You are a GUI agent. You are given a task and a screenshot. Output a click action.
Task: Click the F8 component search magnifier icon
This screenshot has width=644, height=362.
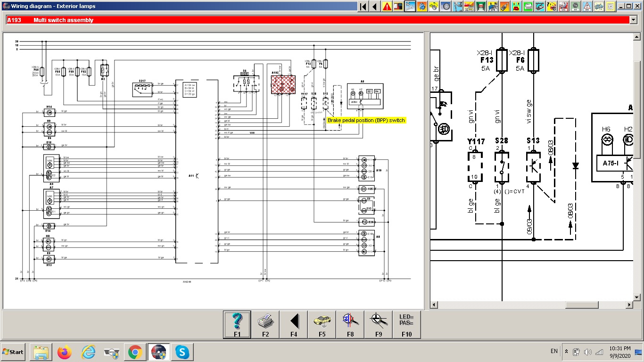[x=350, y=324]
